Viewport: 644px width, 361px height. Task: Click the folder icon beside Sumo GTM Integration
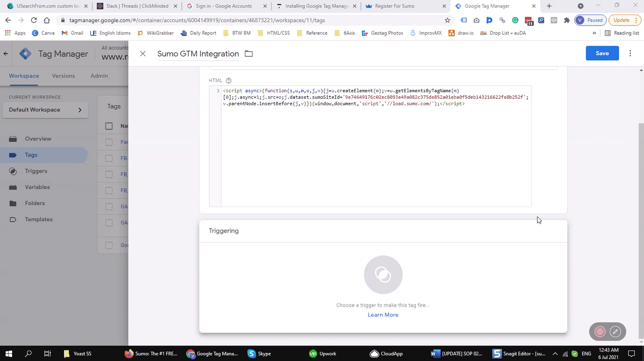tap(248, 54)
